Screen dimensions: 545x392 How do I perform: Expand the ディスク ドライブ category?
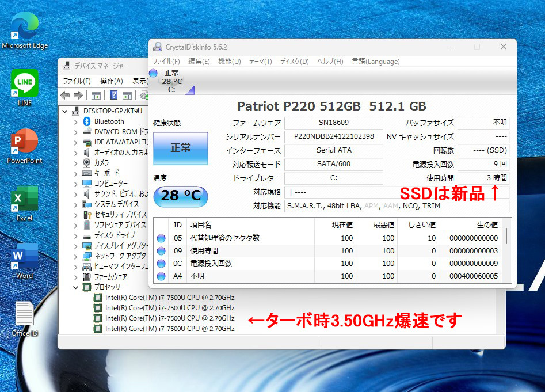tap(76, 235)
